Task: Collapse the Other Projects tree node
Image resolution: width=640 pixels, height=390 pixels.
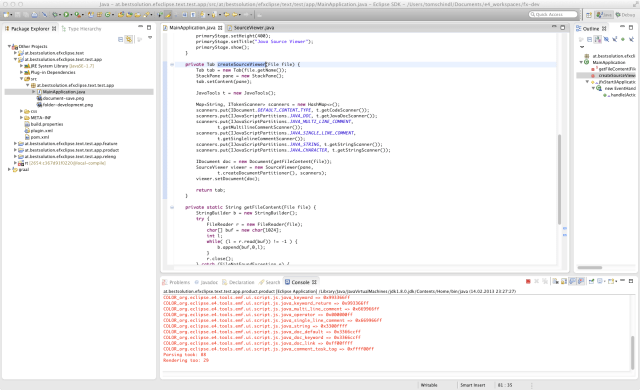Action: (9, 47)
